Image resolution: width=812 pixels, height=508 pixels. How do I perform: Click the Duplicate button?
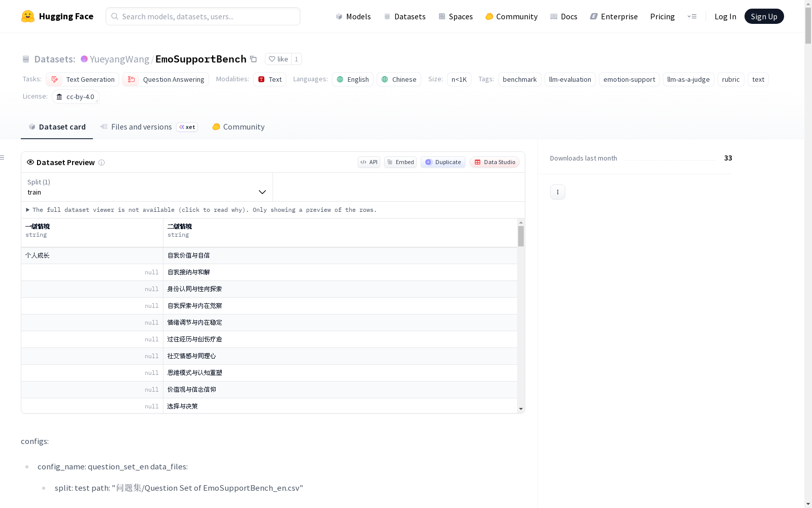coord(443,162)
